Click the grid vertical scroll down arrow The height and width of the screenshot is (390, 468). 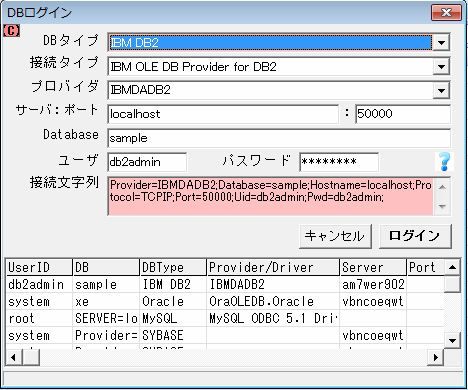tap(452, 340)
